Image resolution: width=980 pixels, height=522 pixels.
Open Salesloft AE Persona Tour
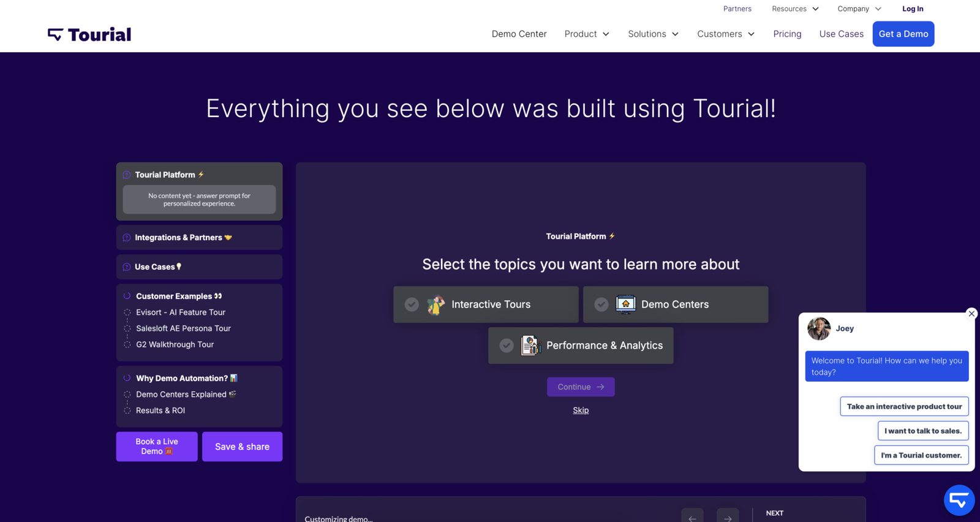point(183,328)
